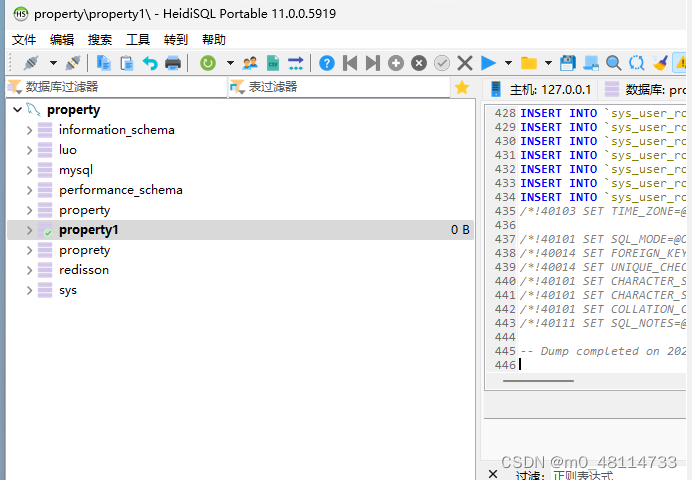Jump to the first row icon
The height and width of the screenshot is (480, 692).
click(350, 63)
